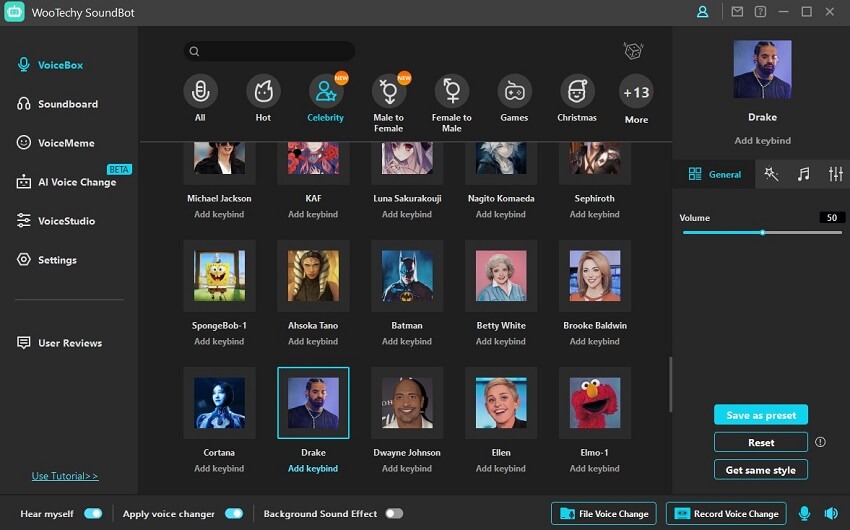
Task: Open the Use Tutorial link
Action: 65,476
